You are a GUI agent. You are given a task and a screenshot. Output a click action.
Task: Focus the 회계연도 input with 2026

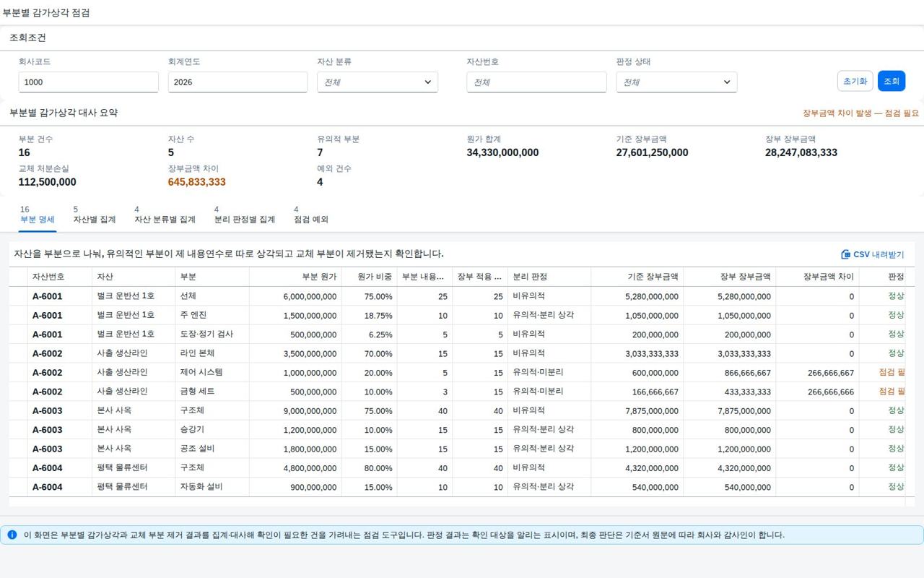coord(237,82)
